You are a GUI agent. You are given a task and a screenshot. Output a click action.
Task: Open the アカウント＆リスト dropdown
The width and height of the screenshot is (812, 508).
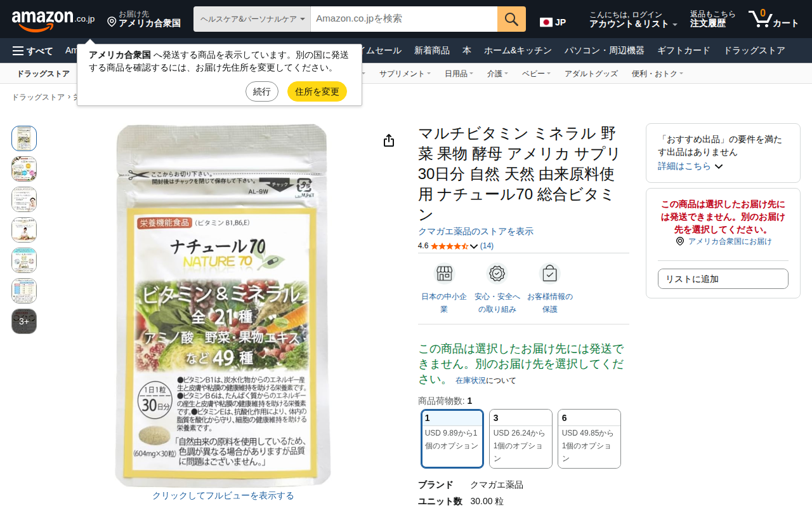pyautogui.click(x=633, y=20)
